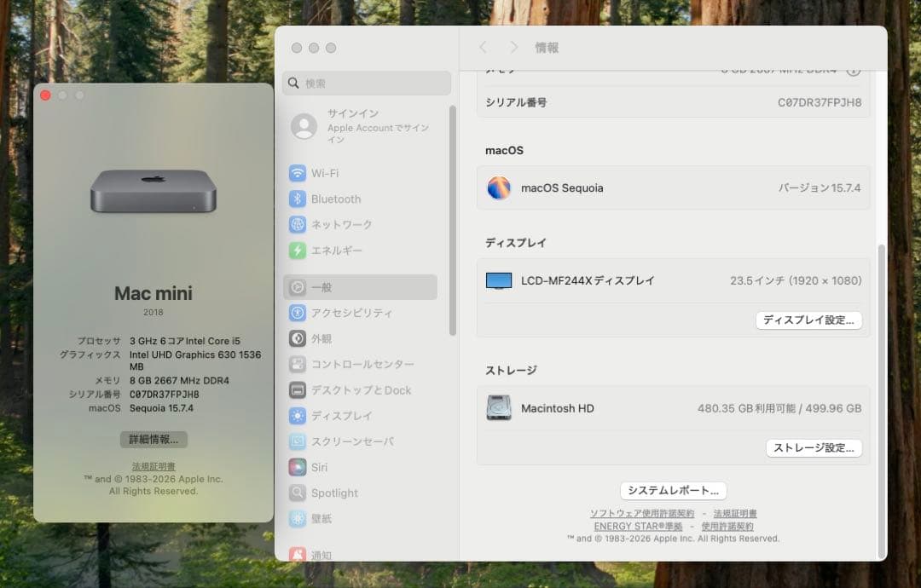Select 一般 label in sidebar
Screen dimensions: 921x588
(x=321, y=287)
